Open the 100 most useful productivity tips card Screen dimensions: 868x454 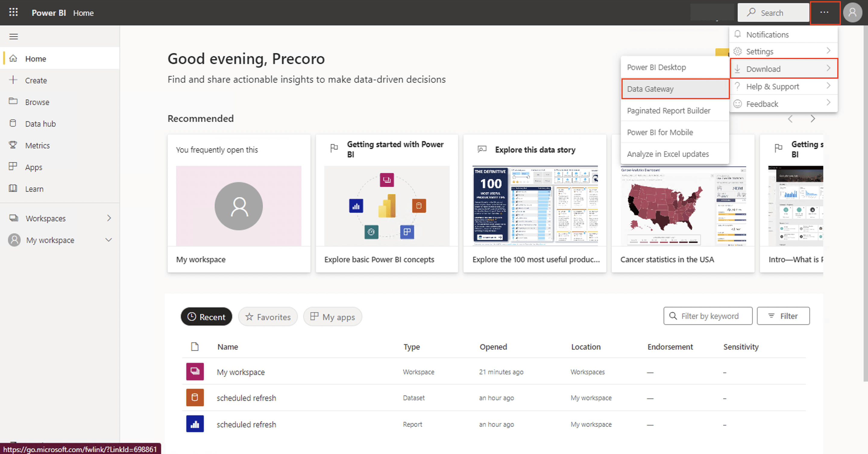[x=535, y=203]
